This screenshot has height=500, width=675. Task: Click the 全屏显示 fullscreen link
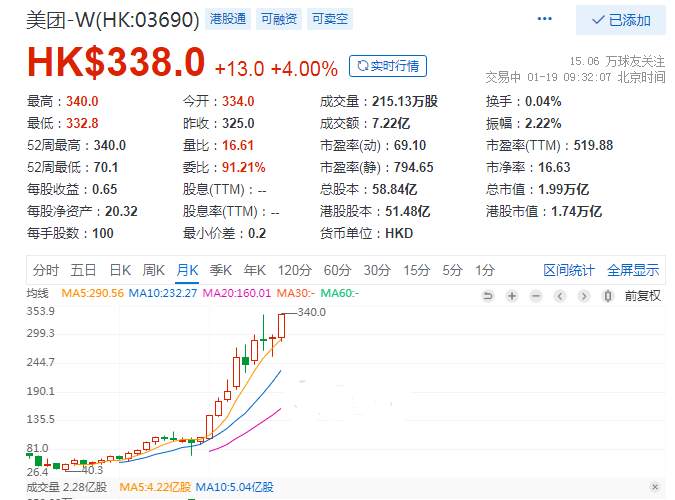[633, 270]
